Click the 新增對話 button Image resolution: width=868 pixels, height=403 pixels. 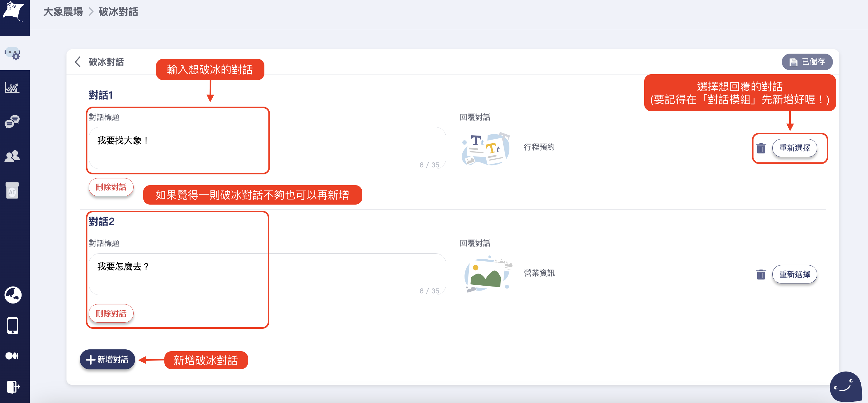pyautogui.click(x=107, y=360)
